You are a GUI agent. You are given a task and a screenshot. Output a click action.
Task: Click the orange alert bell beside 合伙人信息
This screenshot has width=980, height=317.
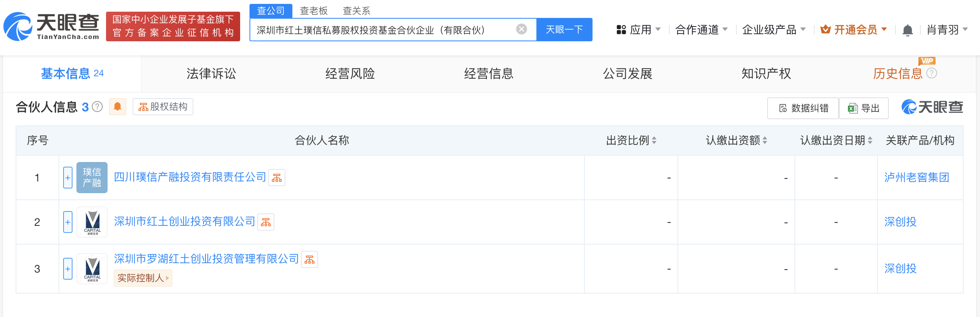coord(117,107)
